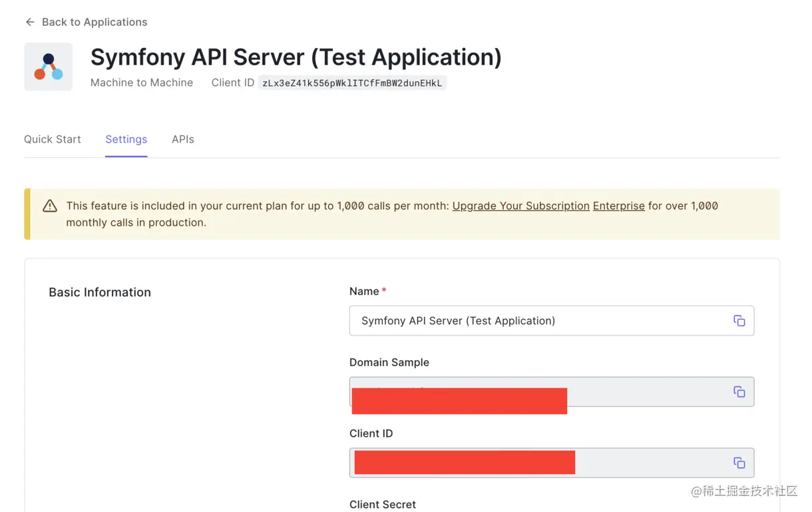Click the copy icon beside Domain Sample
The image size is (812, 512).
[739, 391]
